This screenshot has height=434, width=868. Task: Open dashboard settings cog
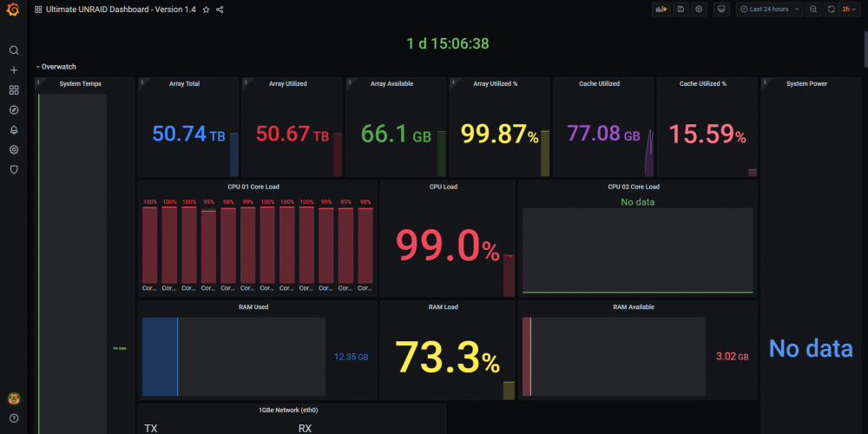699,9
